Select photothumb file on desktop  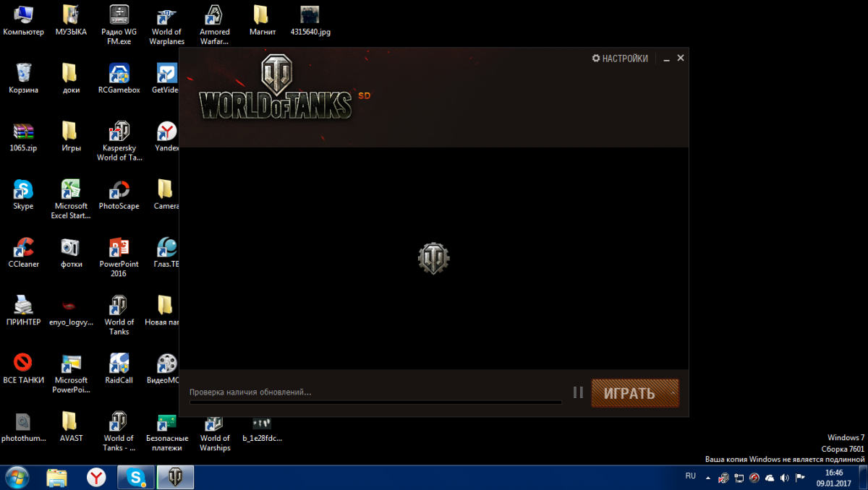click(x=23, y=426)
